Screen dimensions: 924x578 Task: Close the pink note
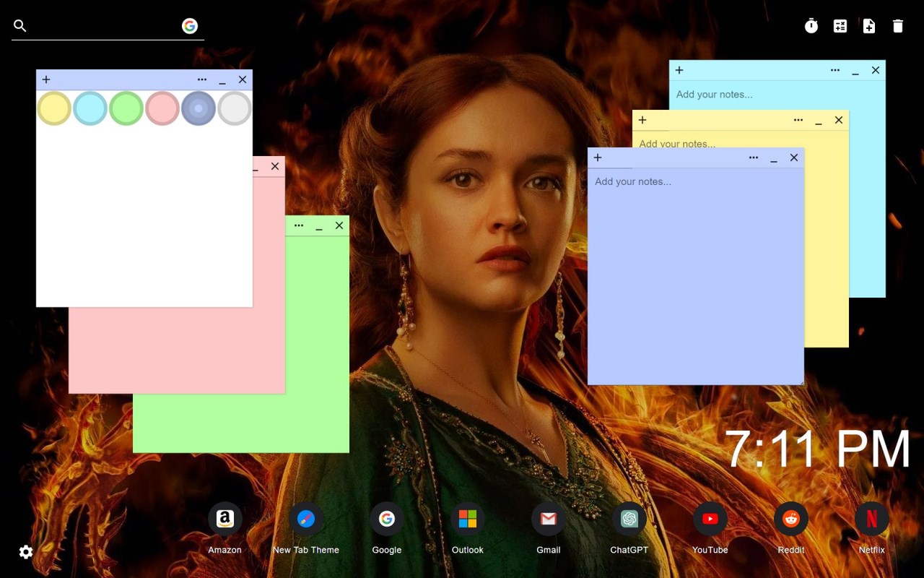[x=275, y=166]
